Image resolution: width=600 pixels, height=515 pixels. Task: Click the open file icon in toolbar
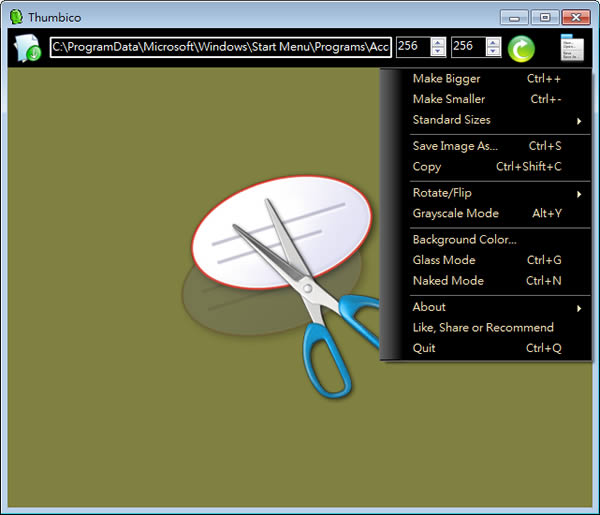click(27, 48)
